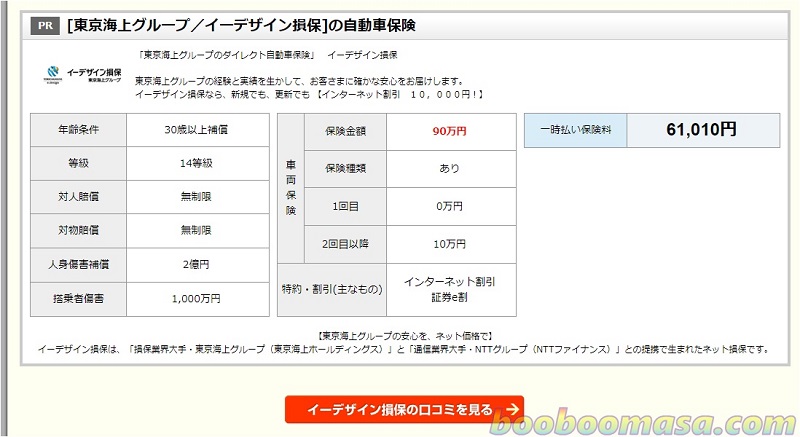Screen dimensions: 800x437
Task: Click the 保険金額 label cell
Action: (x=345, y=132)
